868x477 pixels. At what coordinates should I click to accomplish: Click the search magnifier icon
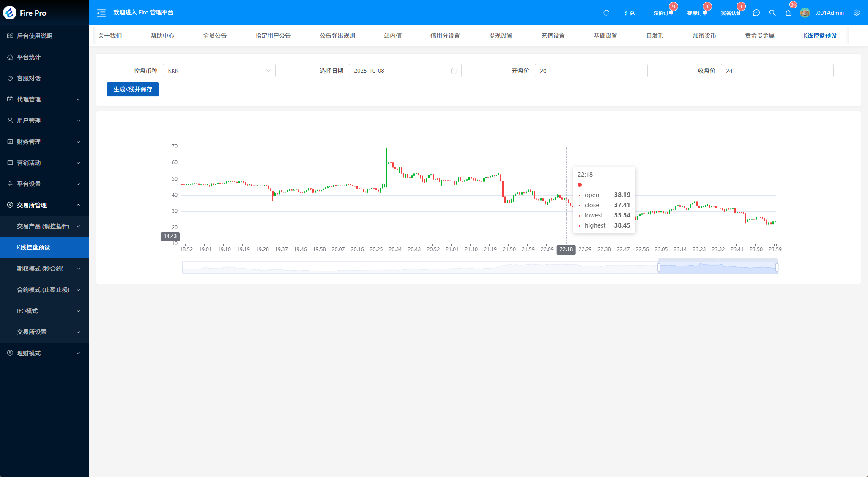tap(772, 13)
